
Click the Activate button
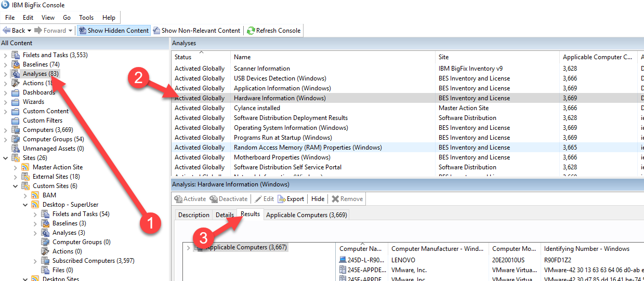tap(190, 199)
